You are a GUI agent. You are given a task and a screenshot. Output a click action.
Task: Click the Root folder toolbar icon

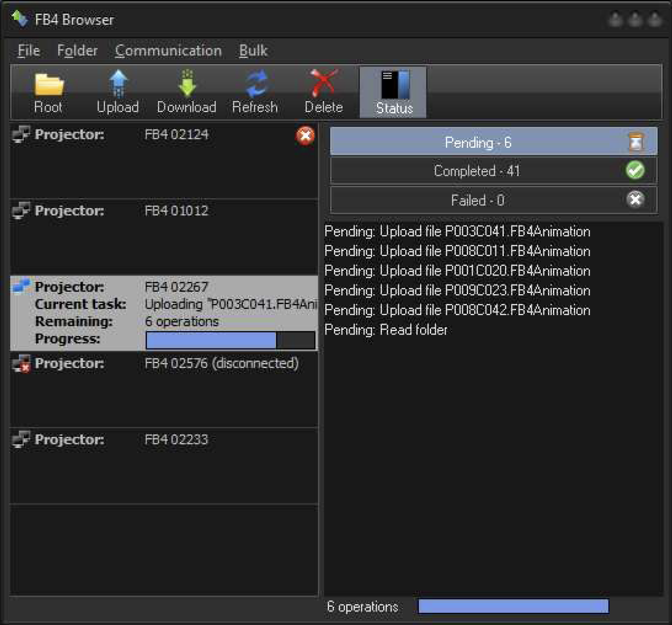click(48, 92)
